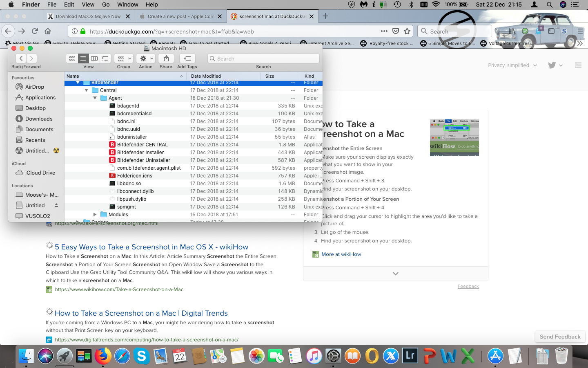Image resolution: width=588 pixels, height=368 pixels.
Task: Click the Finder Search field
Action: pyautogui.click(x=263, y=58)
